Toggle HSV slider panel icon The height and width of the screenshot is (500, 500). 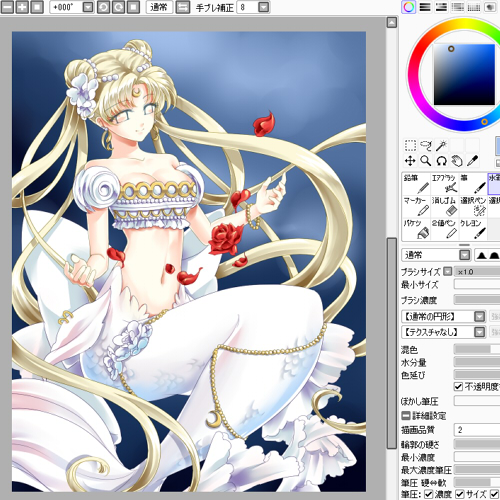coord(441,7)
